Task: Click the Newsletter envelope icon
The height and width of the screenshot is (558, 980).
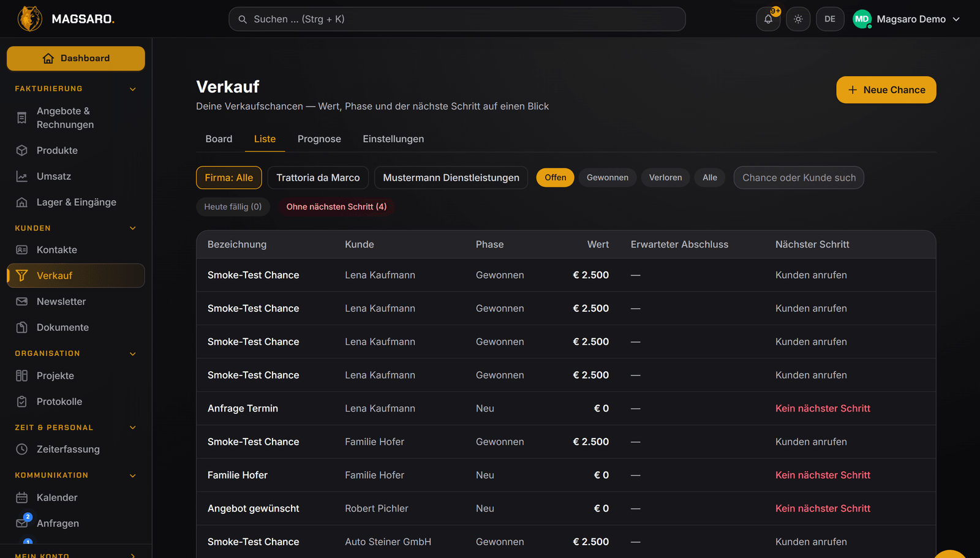Action: coord(22,301)
